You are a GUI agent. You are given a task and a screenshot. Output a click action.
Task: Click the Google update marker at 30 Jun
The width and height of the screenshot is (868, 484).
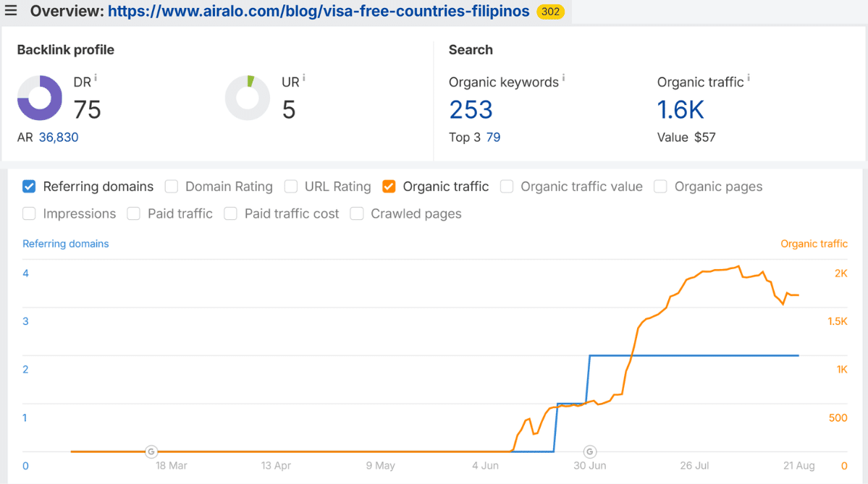(589, 451)
